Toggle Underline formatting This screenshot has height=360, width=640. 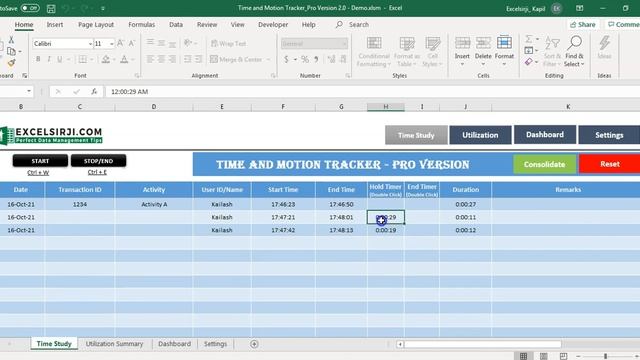[x=60, y=59]
